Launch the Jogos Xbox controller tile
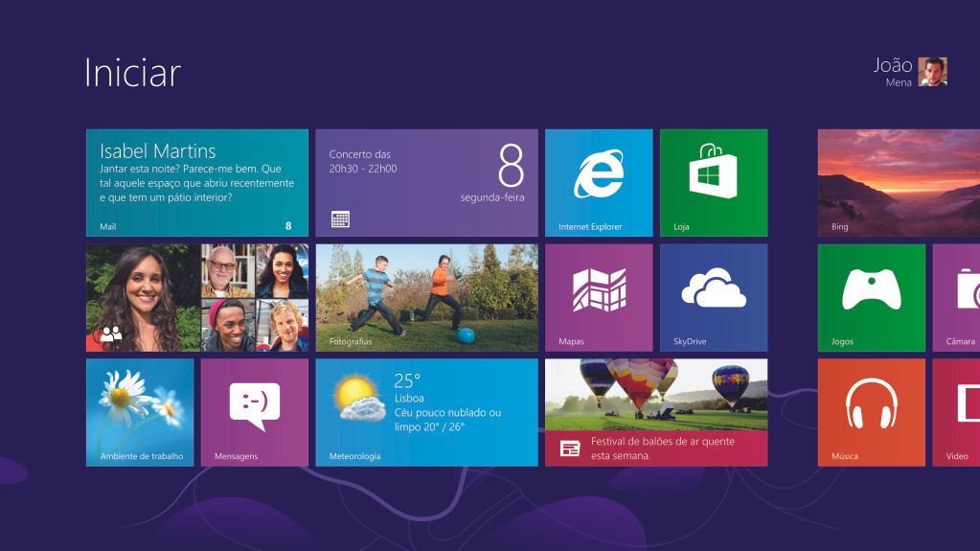Screen dimensions: 980x551 871,297
